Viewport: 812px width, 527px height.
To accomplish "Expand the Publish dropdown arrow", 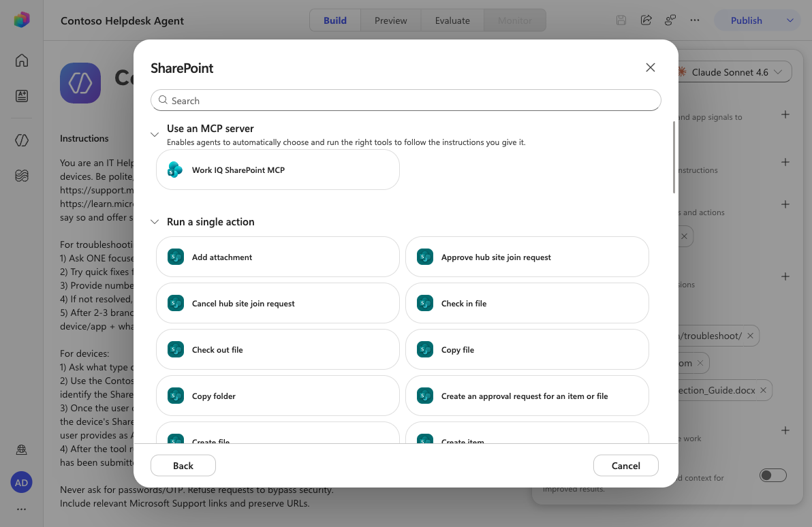I will [x=790, y=20].
